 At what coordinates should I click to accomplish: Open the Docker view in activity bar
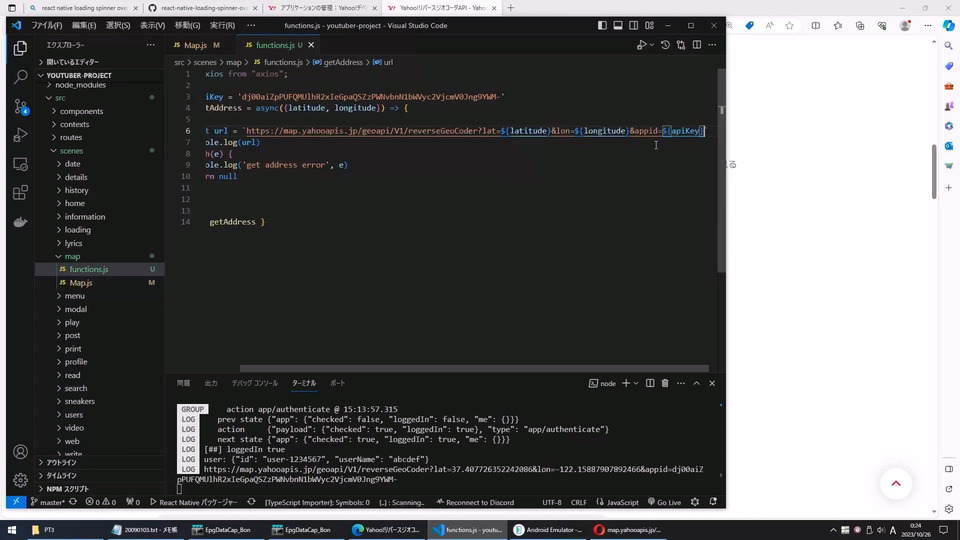click(20, 222)
